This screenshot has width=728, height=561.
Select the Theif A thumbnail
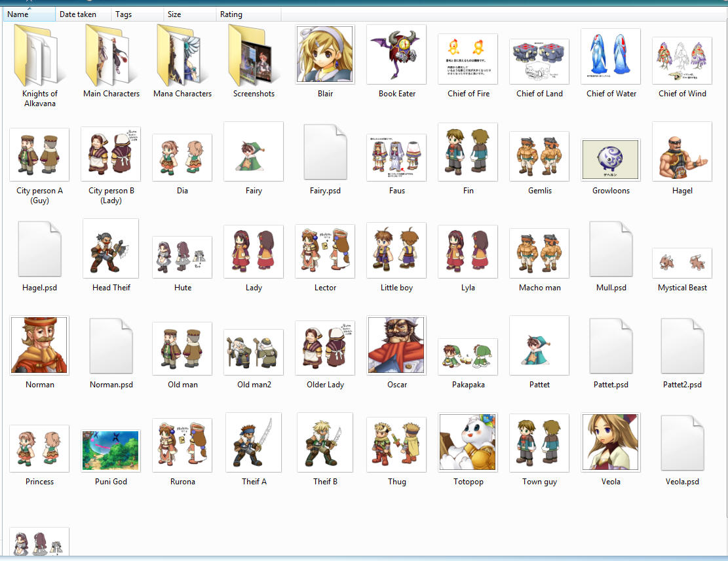coord(254,442)
